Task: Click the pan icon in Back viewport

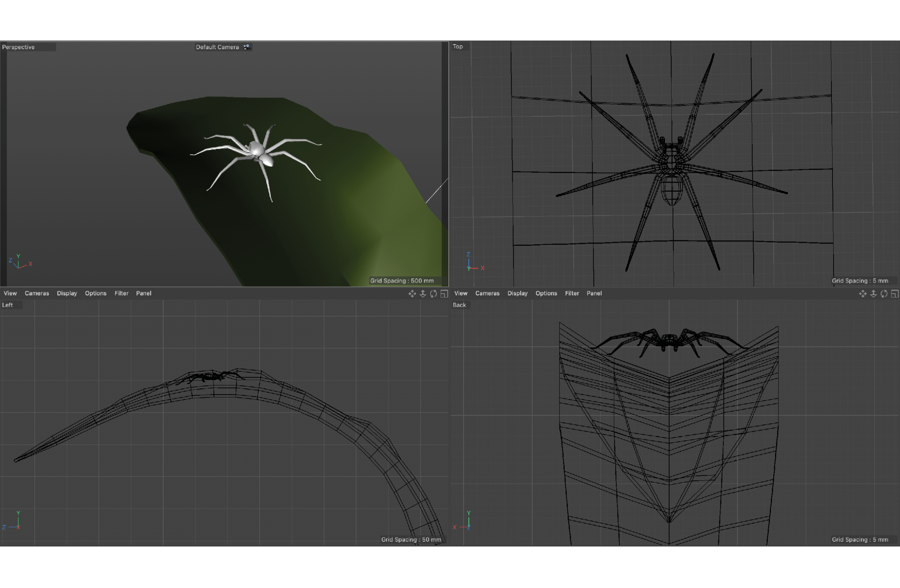Action: (863, 294)
